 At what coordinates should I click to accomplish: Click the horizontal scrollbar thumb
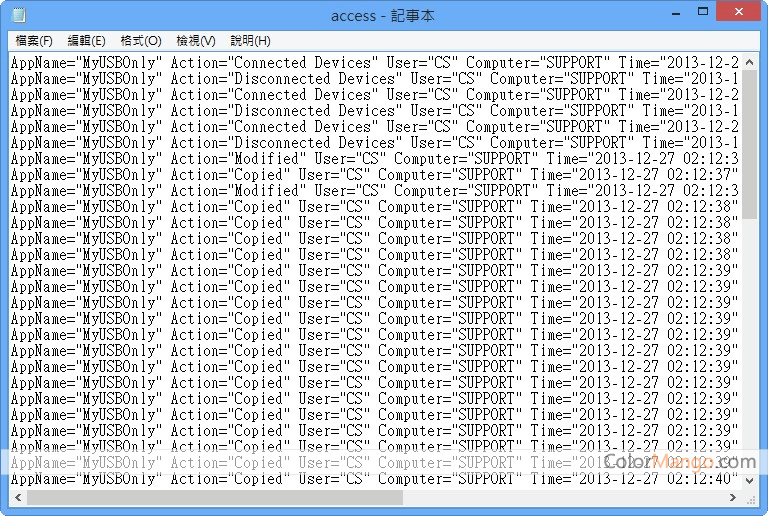pos(214,497)
